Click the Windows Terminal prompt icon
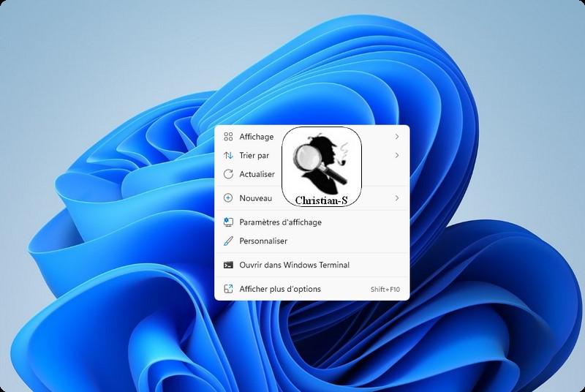Viewport: 585px width, 392px height. [x=228, y=265]
